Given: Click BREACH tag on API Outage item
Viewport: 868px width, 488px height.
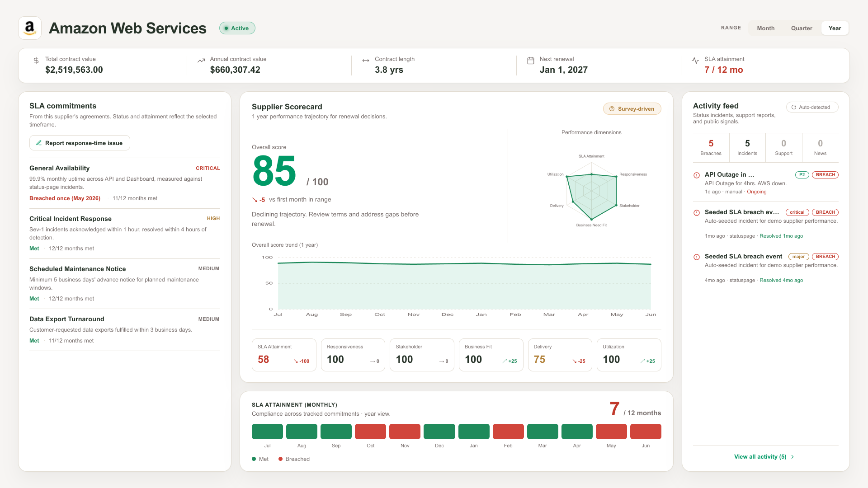Looking at the screenshot, I should [825, 175].
